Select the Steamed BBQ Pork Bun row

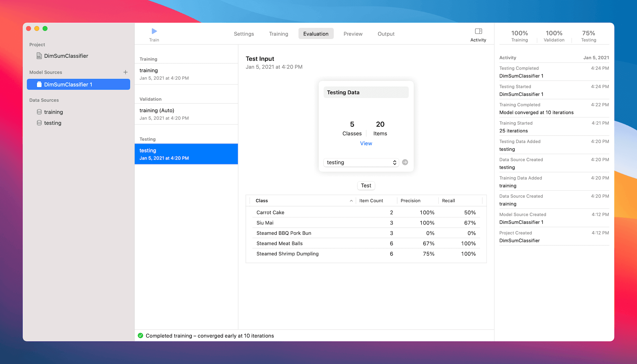(x=366, y=233)
